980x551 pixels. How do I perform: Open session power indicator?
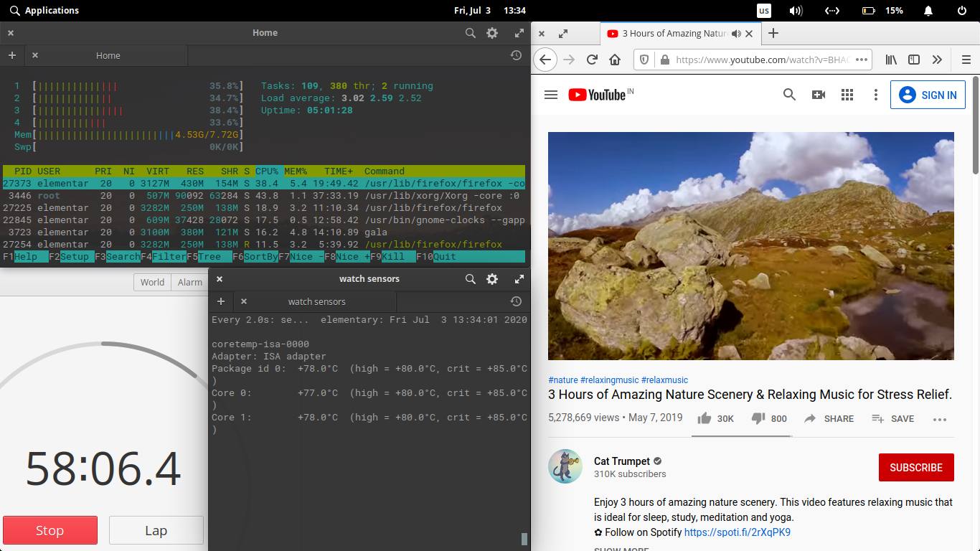point(962,11)
